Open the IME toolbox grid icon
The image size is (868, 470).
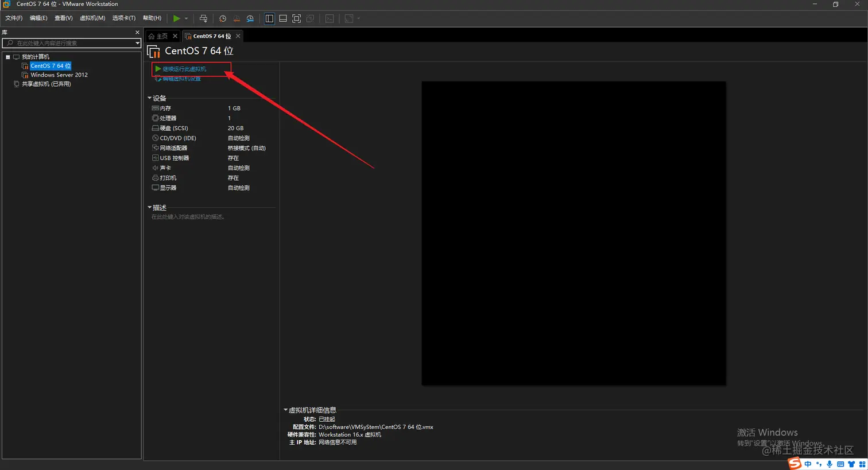(862, 464)
